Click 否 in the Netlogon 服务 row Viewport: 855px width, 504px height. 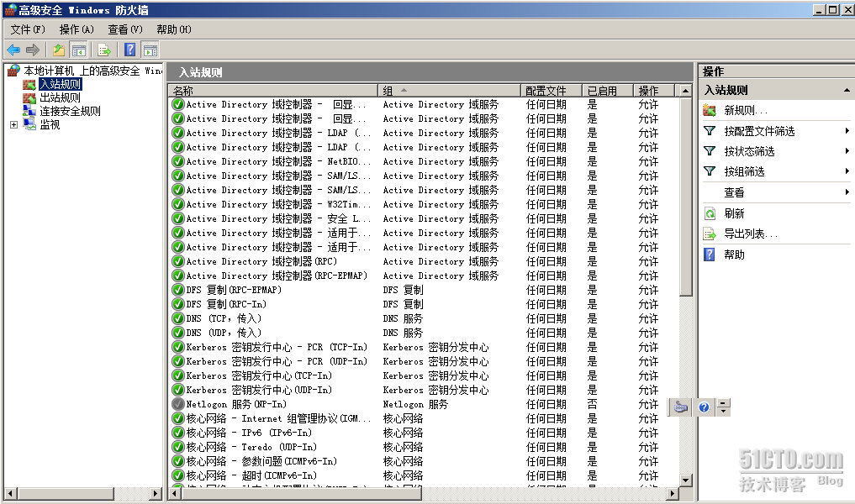point(592,404)
